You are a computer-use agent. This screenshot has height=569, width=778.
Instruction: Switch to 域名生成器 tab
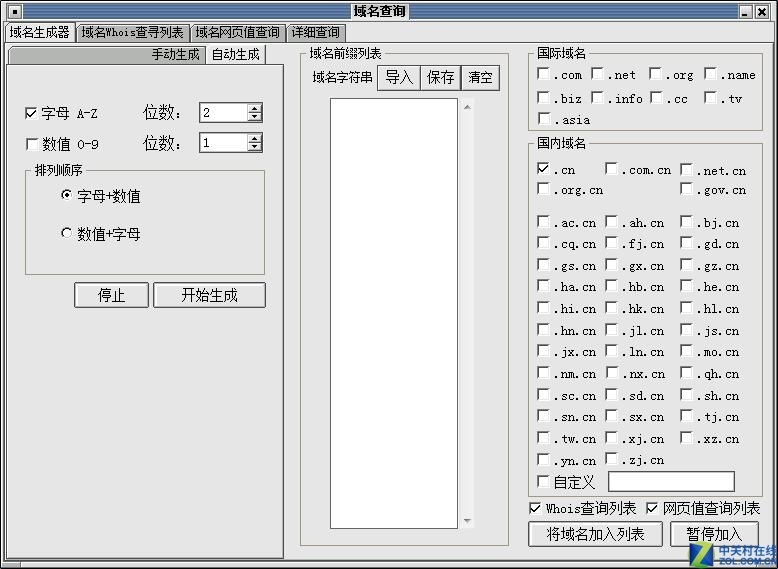tap(40, 32)
